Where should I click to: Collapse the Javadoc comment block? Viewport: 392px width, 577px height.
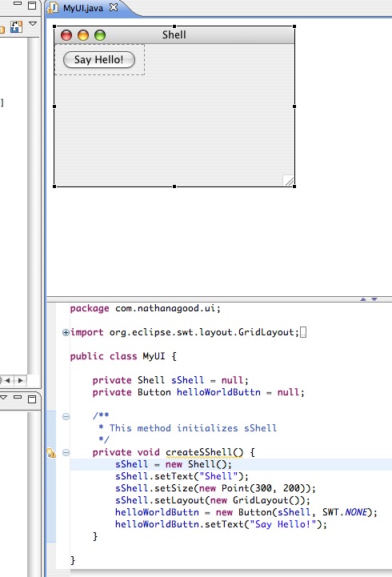[66, 416]
